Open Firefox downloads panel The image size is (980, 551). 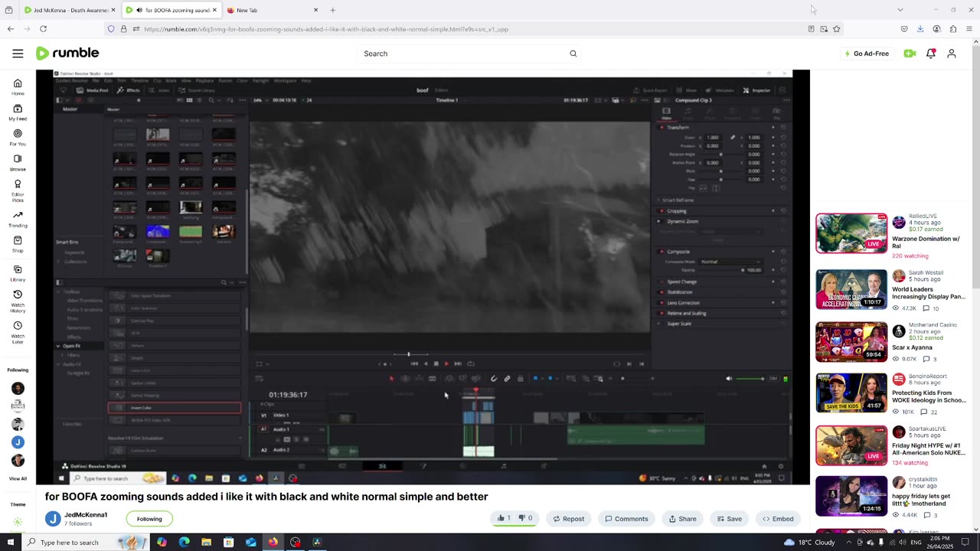point(920,29)
